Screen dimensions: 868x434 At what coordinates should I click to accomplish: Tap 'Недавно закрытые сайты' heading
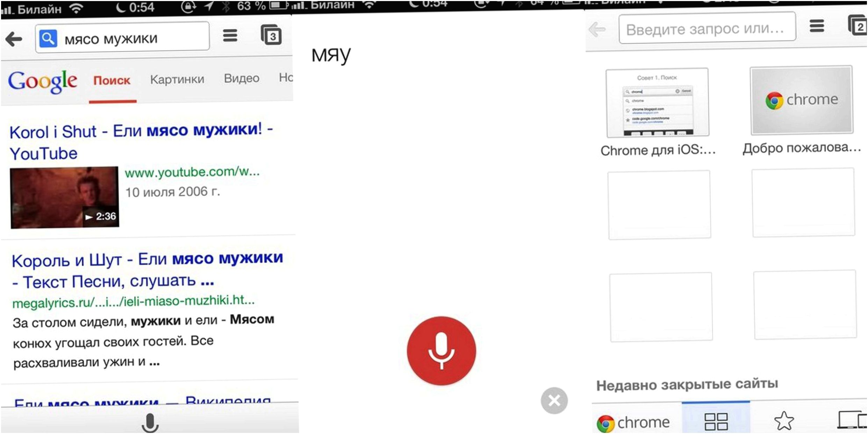pos(687,385)
